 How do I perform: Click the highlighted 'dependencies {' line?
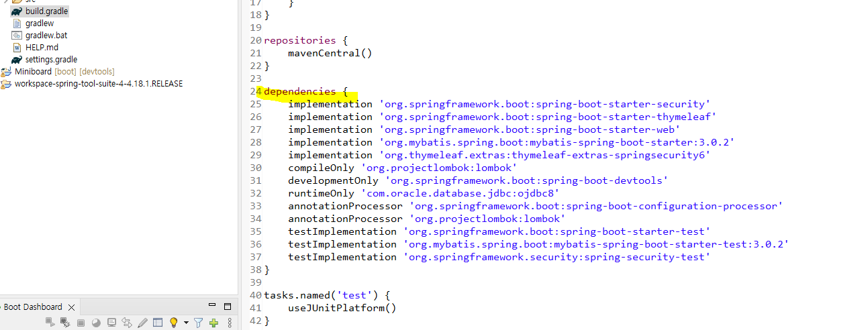pyautogui.click(x=305, y=91)
